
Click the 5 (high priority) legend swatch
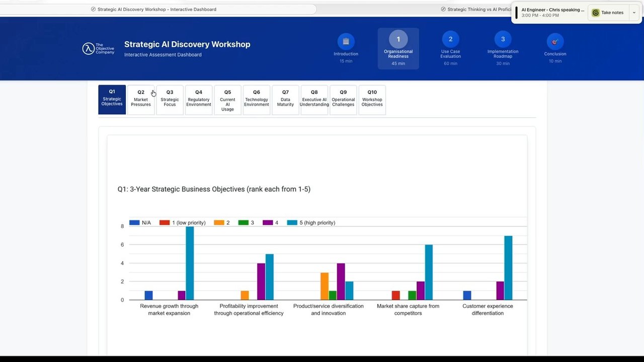[x=292, y=222]
